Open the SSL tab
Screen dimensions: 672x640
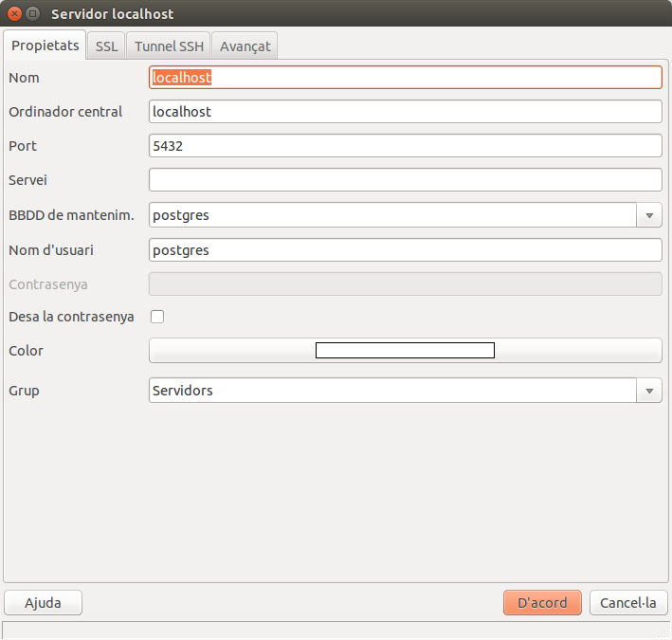[106, 46]
